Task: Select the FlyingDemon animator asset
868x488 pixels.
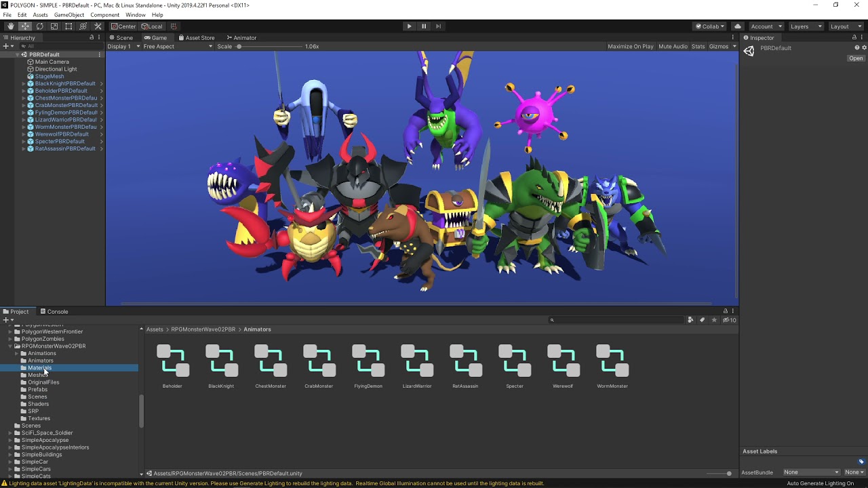Action: point(368,367)
